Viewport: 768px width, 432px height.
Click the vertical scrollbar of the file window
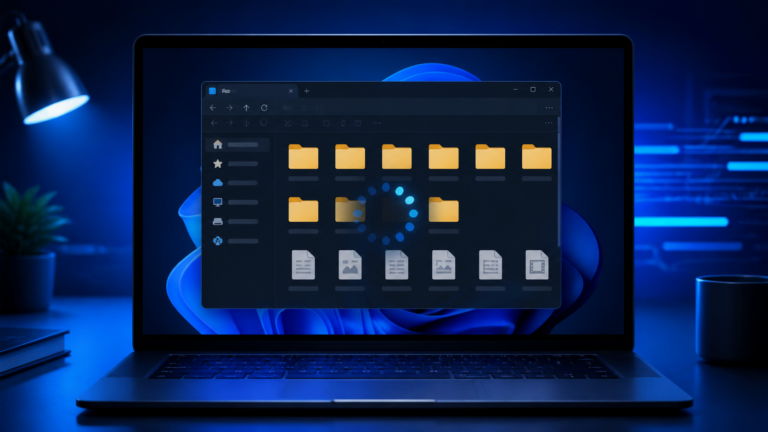point(559,181)
